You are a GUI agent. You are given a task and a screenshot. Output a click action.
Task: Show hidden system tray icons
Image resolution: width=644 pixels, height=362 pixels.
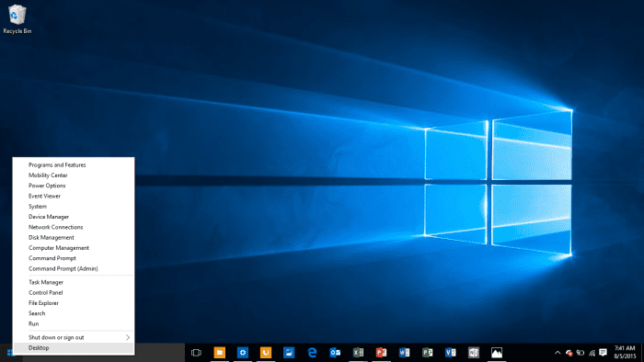click(x=558, y=353)
